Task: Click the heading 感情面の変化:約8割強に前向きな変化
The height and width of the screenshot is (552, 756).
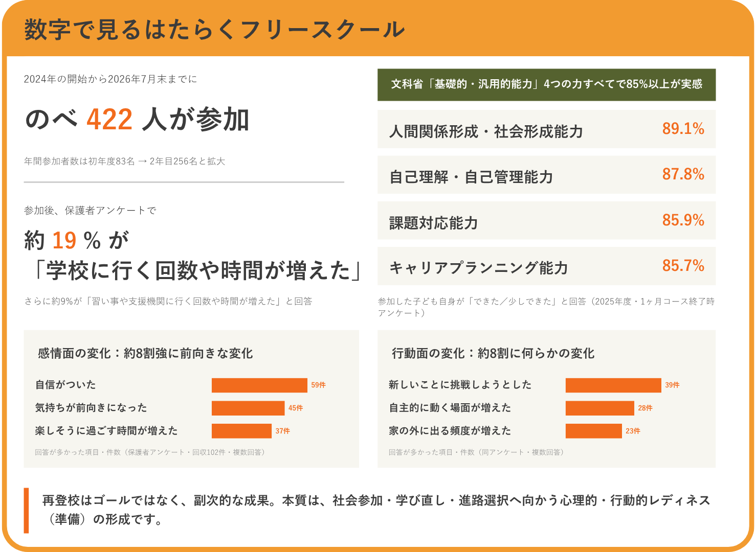Action: point(145,354)
